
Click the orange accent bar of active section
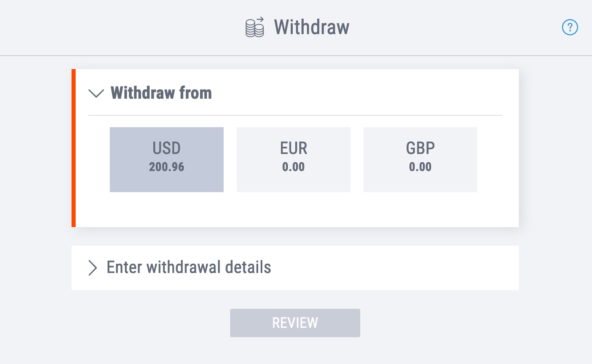pyautogui.click(x=74, y=148)
